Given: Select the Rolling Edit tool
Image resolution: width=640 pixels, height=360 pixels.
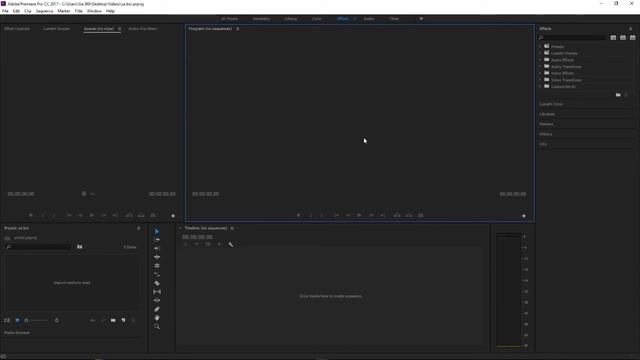Looking at the screenshot, I should 157,266.
